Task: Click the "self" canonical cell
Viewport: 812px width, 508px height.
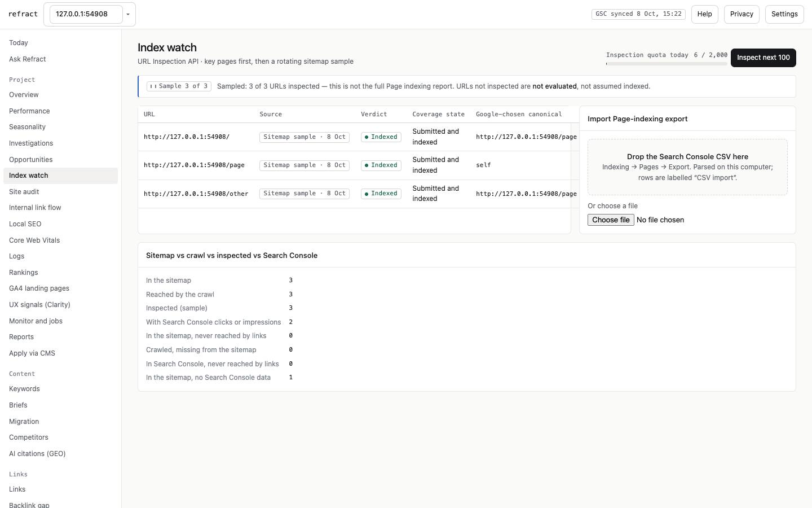Action: tap(483, 165)
